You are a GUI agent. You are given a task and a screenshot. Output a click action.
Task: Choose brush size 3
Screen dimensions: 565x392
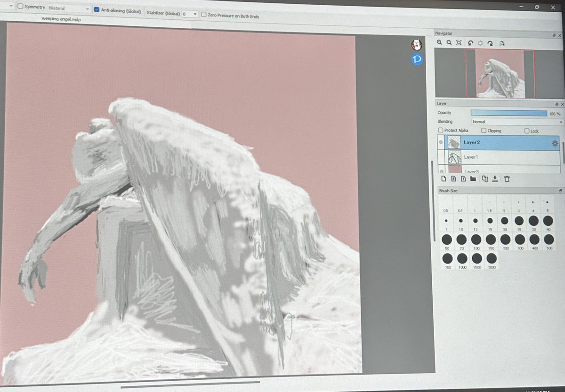pyautogui.click(x=518, y=204)
